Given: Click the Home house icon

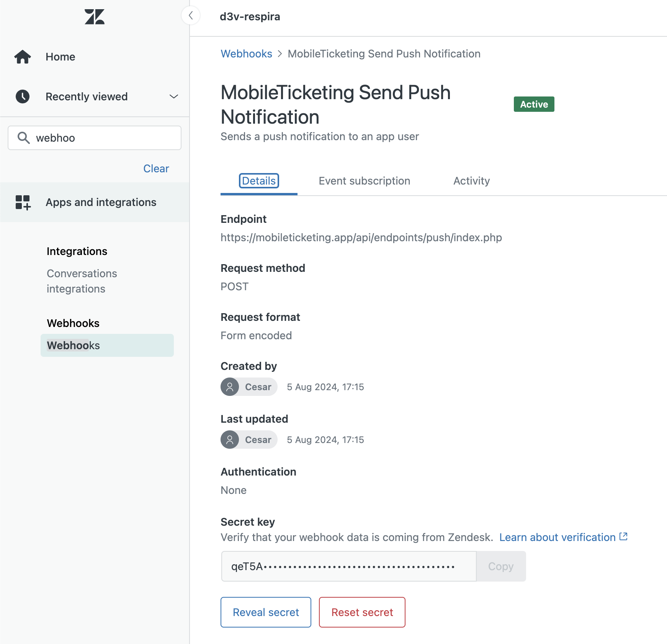Looking at the screenshot, I should tap(23, 57).
